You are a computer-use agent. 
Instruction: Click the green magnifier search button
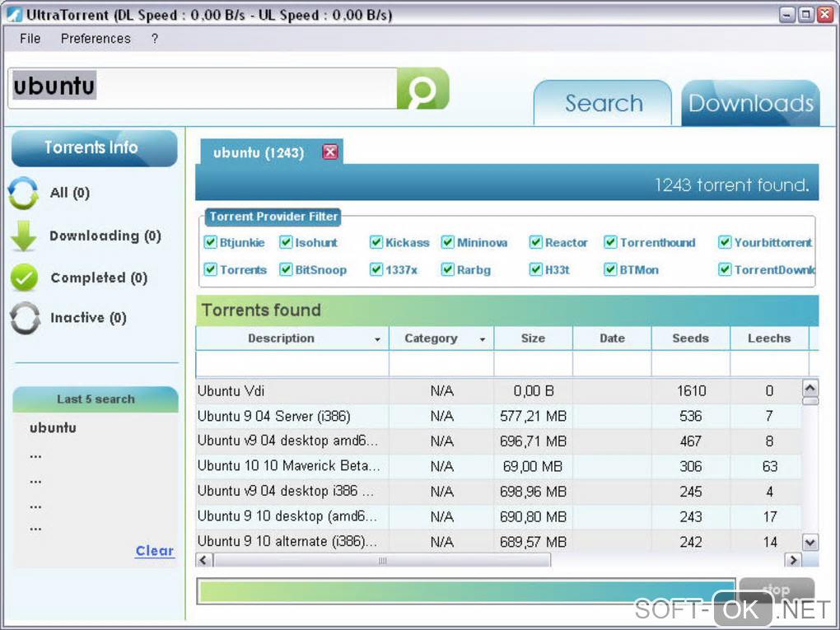[x=422, y=88]
